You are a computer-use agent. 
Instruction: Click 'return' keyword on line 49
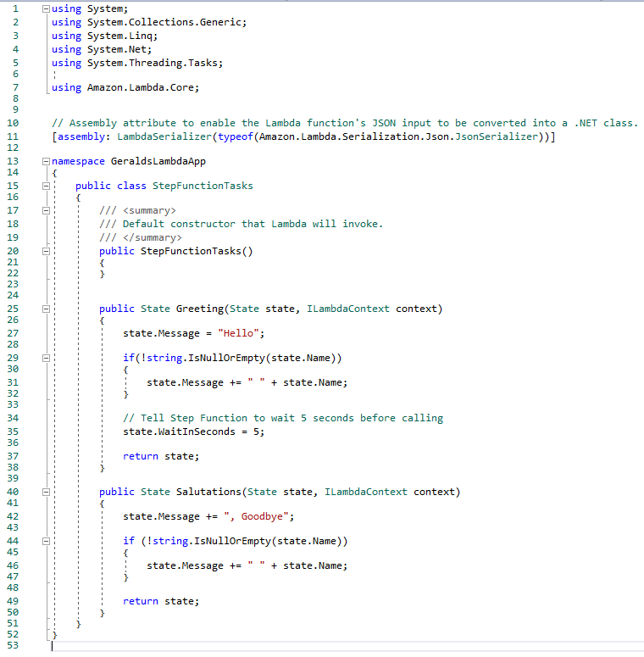[141, 601]
